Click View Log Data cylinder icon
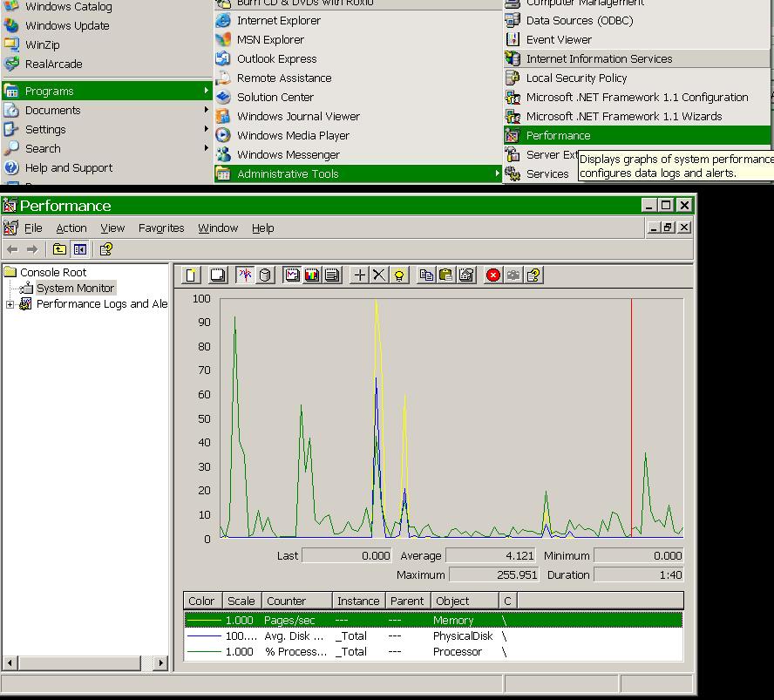This screenshot has width=774, height=700. click(265, 275)
